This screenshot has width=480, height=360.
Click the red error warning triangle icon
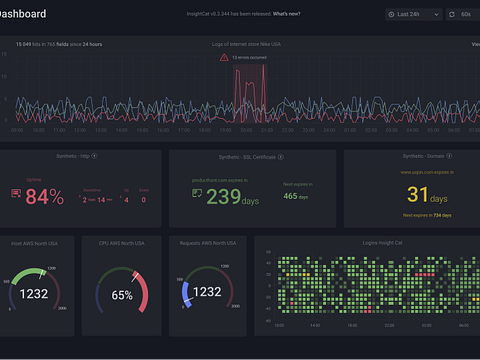224,58
